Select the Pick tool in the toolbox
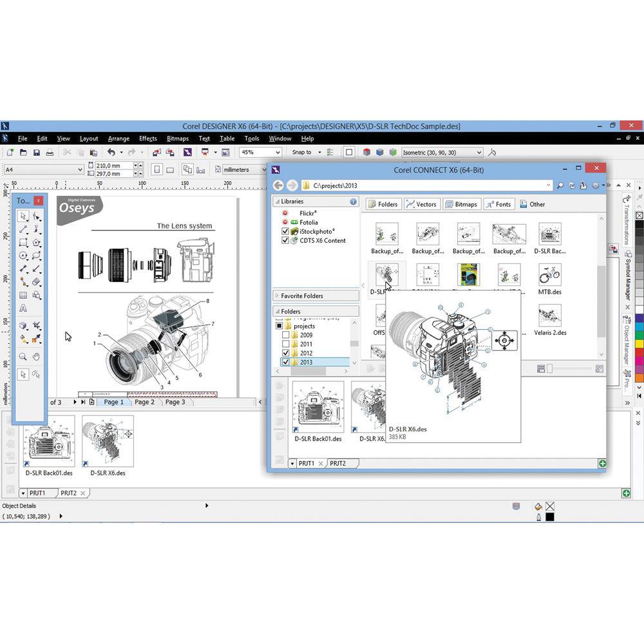 point(23,216)
